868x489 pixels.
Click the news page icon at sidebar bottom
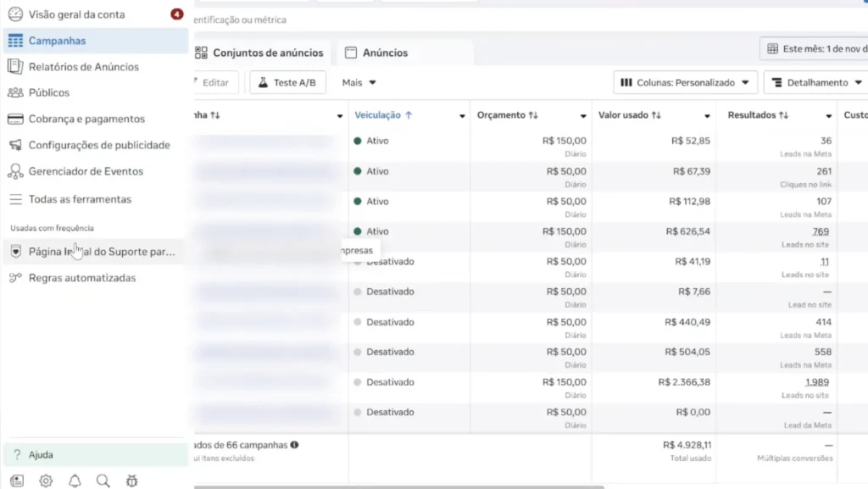pyautogui.click(x=17, y=481)
